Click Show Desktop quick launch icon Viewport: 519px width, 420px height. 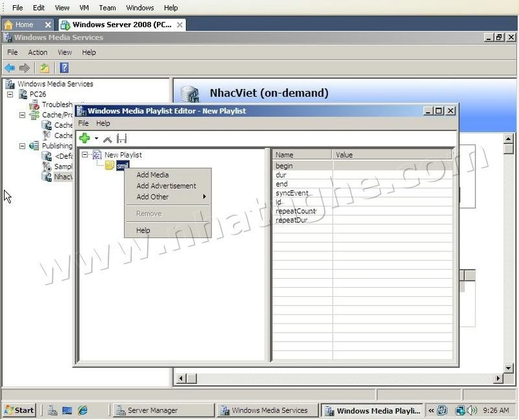[x=67, y=410]
